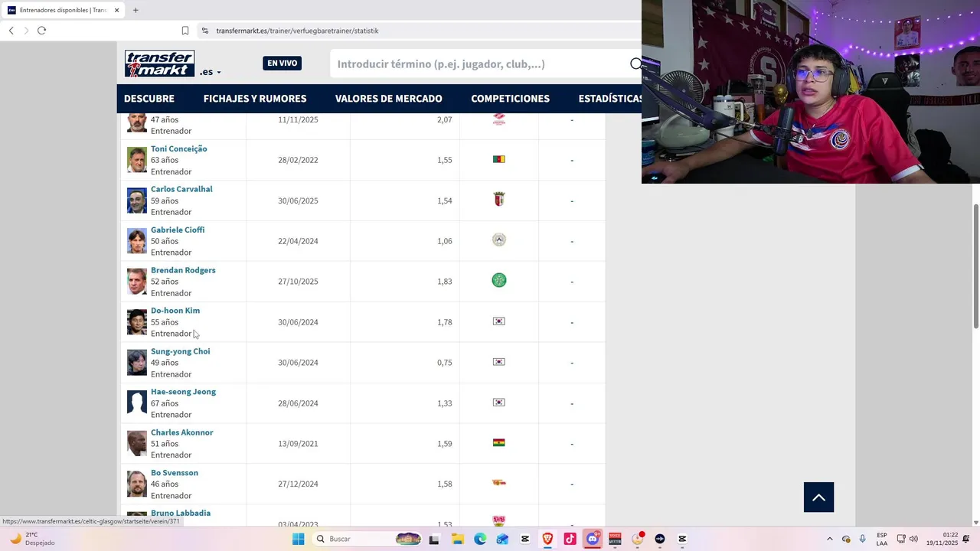Open Brendan Rodgers' profile
The image size is (980, 551).
click(x=183, y=270)
